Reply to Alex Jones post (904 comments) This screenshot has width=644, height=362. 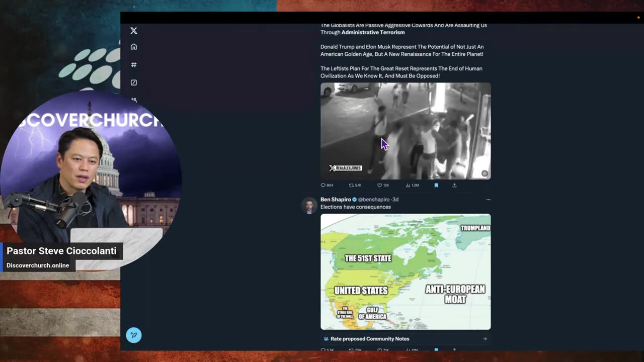[x=327, y=185]
